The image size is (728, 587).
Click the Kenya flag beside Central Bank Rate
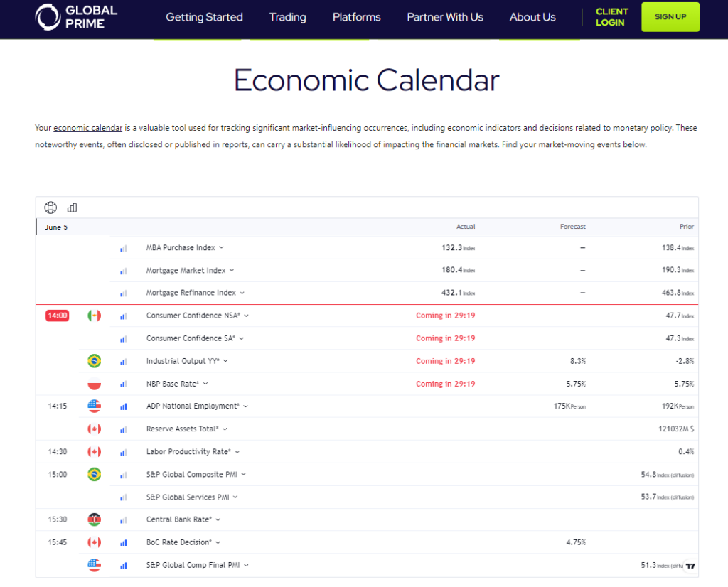[x=94, y=519]
